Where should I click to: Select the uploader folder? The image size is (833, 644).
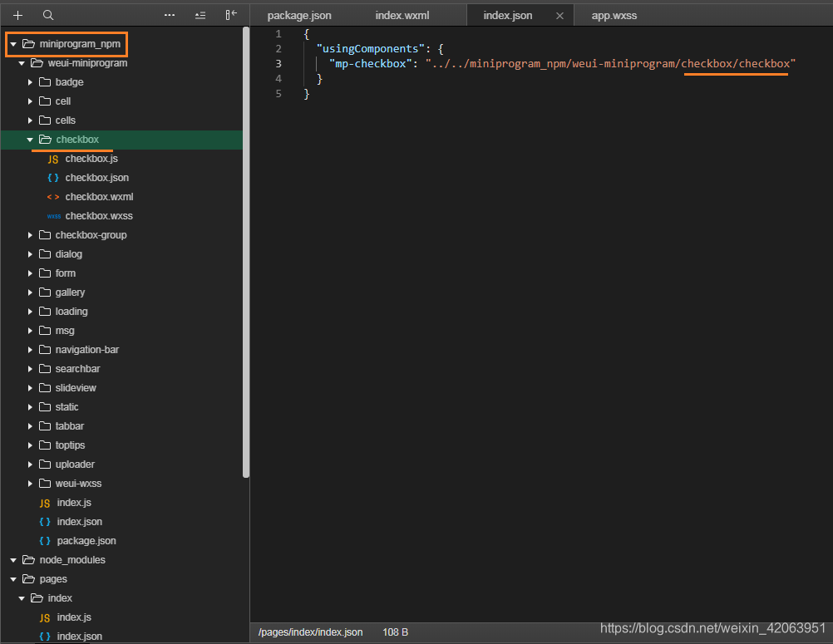tap(75, 465)
